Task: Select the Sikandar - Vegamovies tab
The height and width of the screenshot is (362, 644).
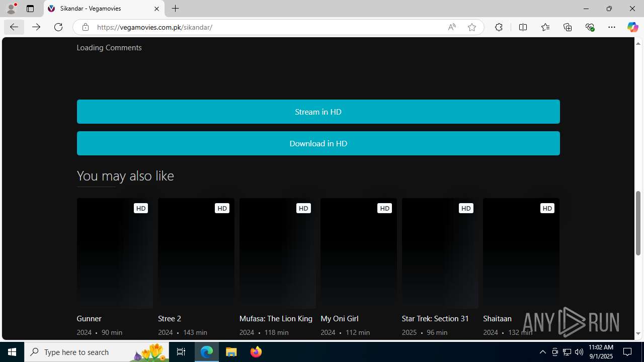Action: click(x=104, y=9)
